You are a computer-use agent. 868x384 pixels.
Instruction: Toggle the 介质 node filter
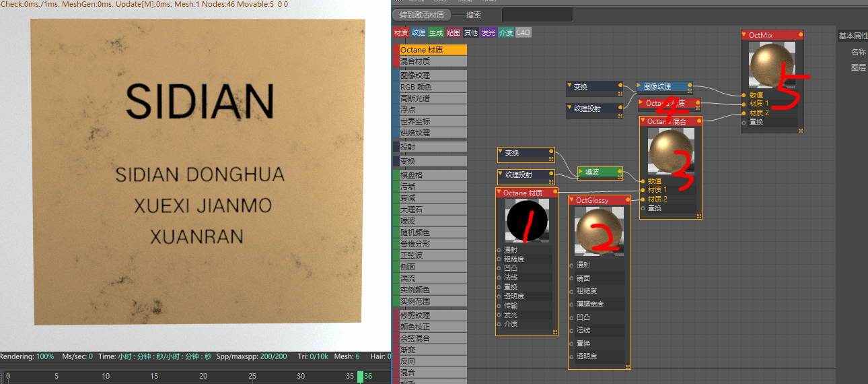pos(505,32)
